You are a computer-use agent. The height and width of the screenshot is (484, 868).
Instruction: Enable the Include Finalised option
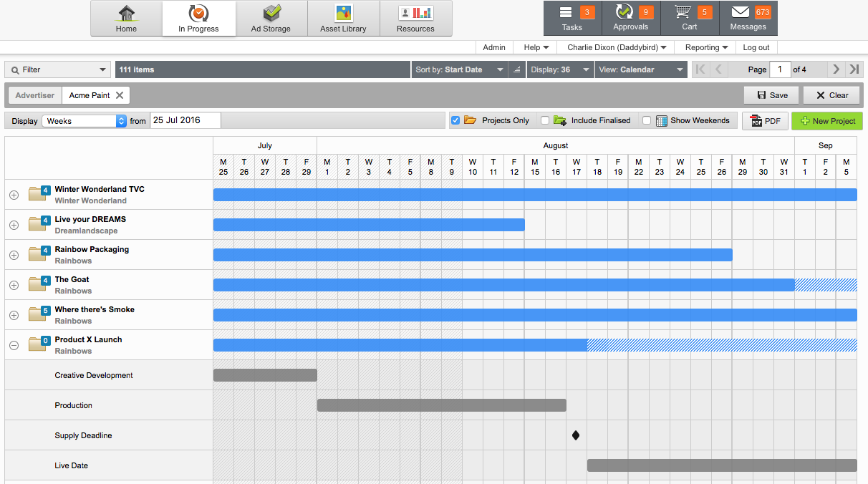point(544,120)
